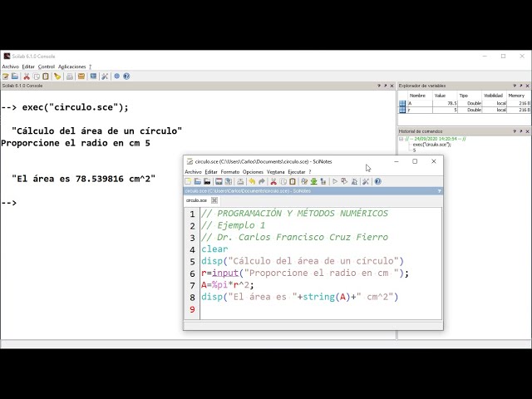
Task: Close the Explorador de variables panel
Action: tap(527, 86)
